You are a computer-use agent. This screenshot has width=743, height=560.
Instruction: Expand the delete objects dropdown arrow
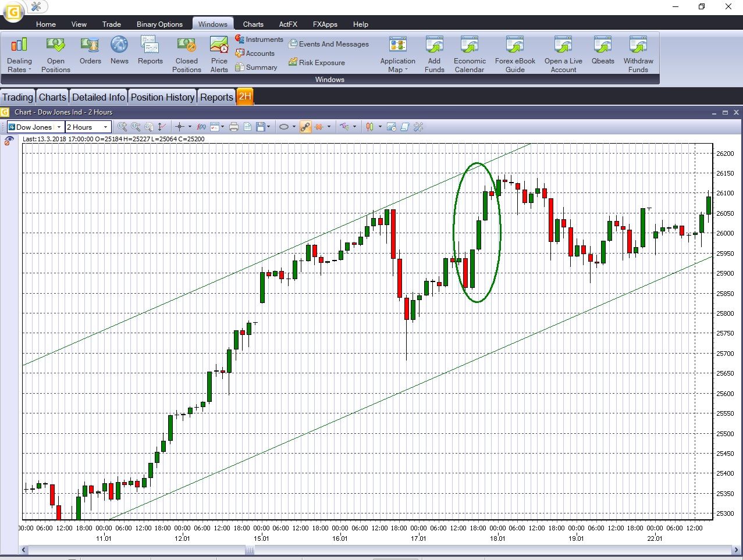coord(329,127)
